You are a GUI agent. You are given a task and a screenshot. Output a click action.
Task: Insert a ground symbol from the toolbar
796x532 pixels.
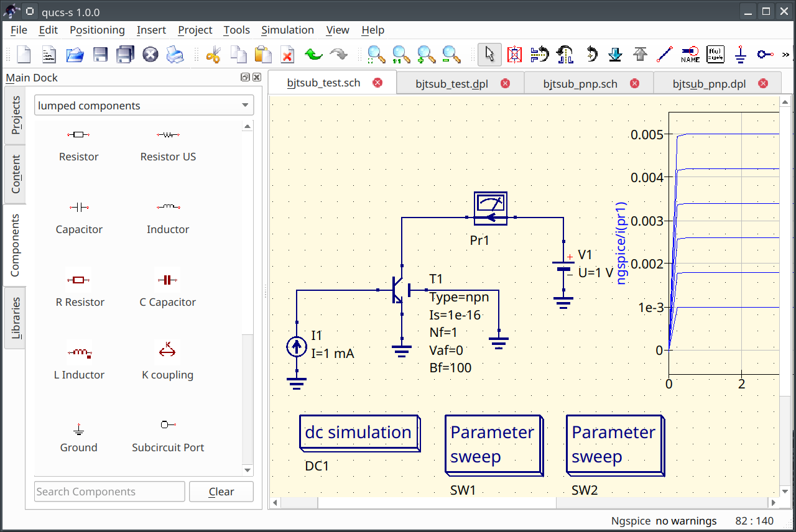coord(739,54)
